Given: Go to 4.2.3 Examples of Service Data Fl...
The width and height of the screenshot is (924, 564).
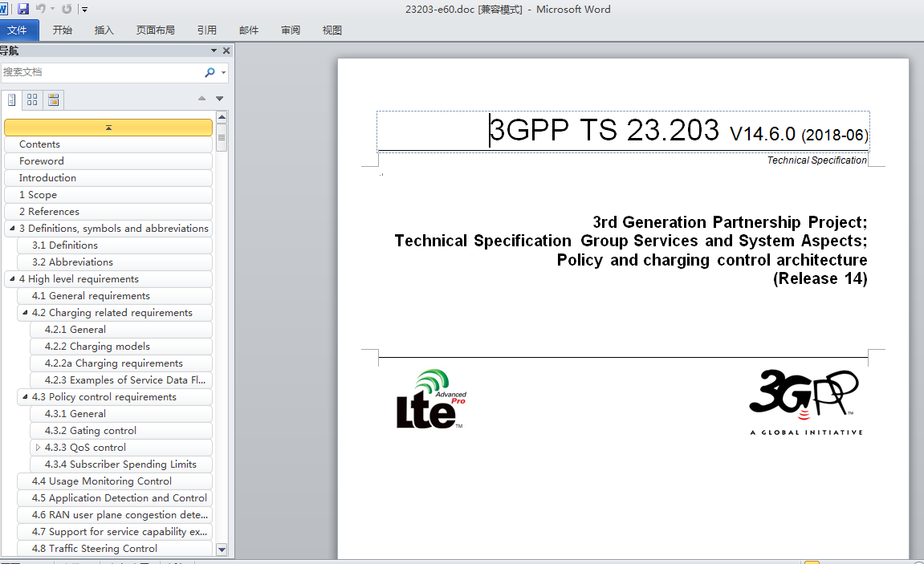Looking at the screenshot, I should [121, 380].
